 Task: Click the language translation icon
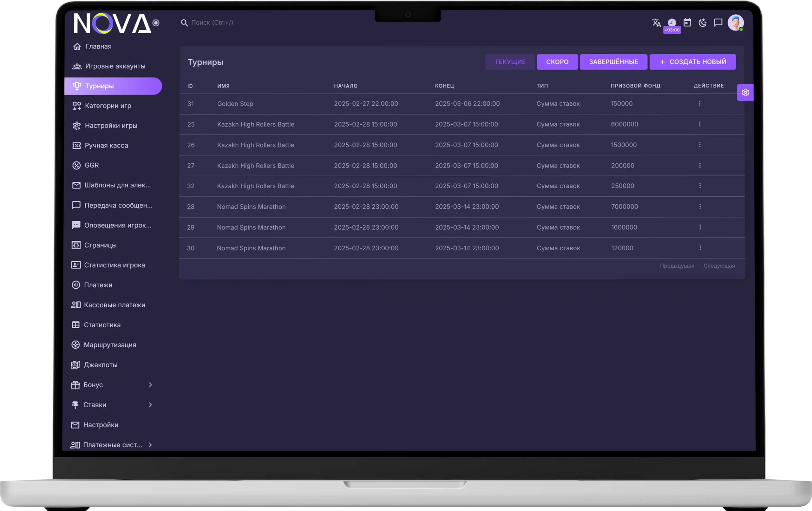coord(656,23)
